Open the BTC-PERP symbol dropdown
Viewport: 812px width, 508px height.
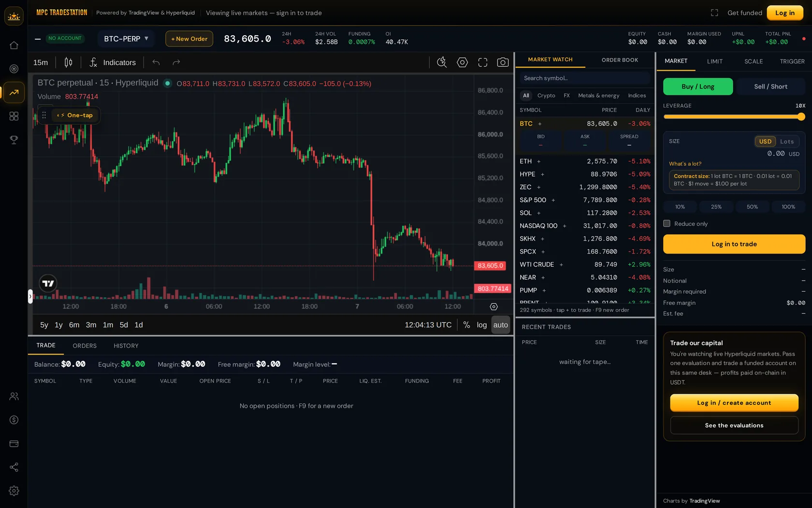(126, 39)
